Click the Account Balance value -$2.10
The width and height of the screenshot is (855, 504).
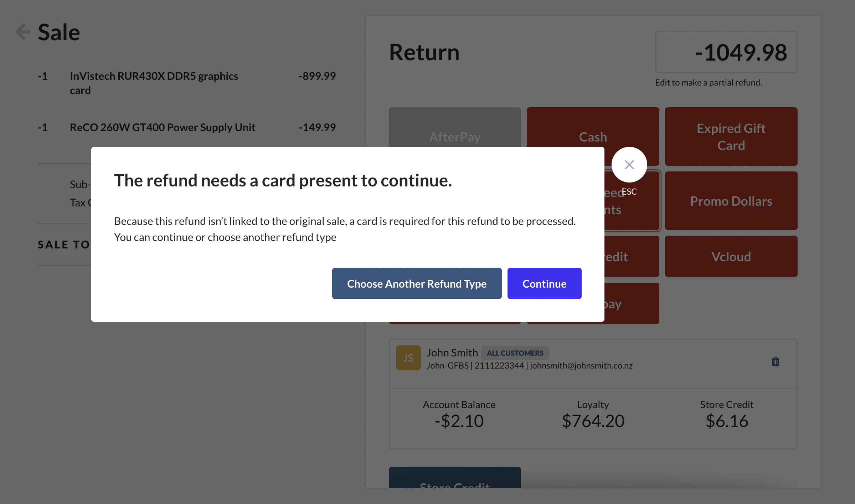tap(459, 421)
